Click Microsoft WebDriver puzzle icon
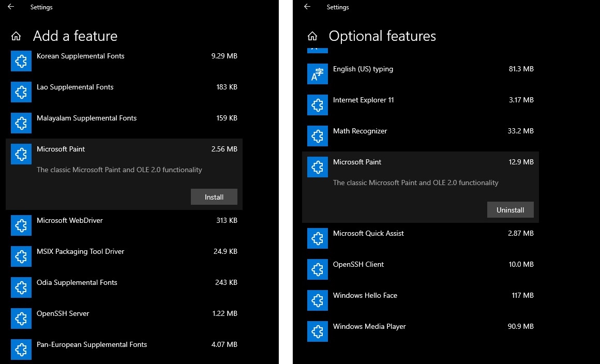Screen dimensions: 600x364 [21, 225]
